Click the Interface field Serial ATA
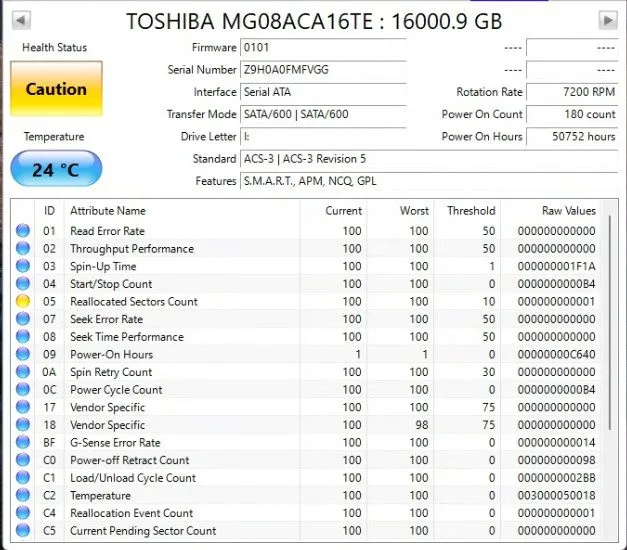Image resolution: width=627 pixels, height=550 pixels. click(323, 92)
